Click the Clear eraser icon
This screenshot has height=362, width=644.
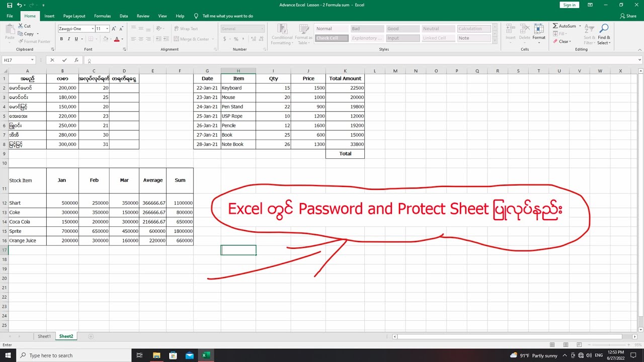coord(555,41)
